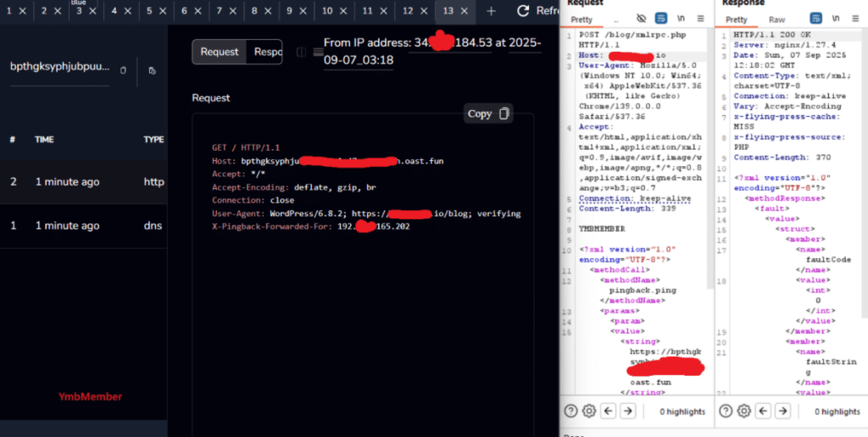Go to next match in Response pane
Image resolution: width=868 pixels, height=437 pixels.
coord(782,411)
